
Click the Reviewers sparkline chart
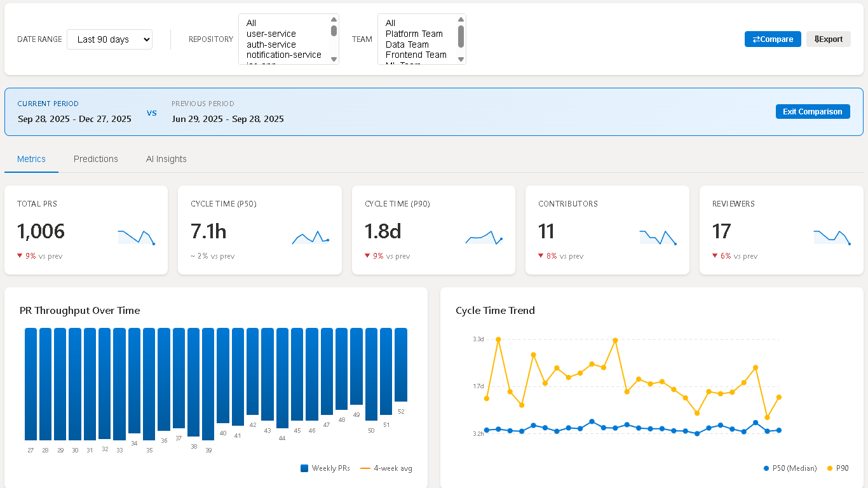(832, 237)
